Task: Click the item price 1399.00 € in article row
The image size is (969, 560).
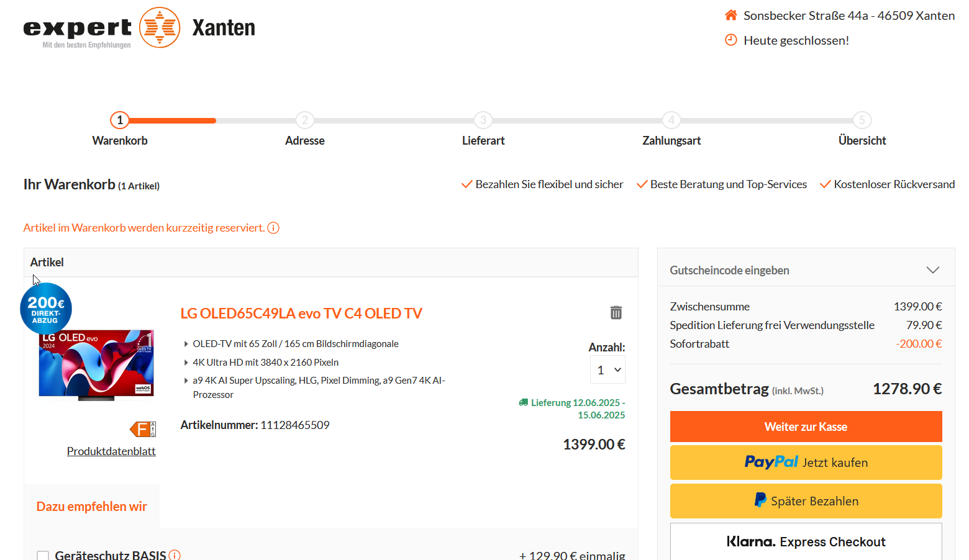Action: (x=594, y=445)
